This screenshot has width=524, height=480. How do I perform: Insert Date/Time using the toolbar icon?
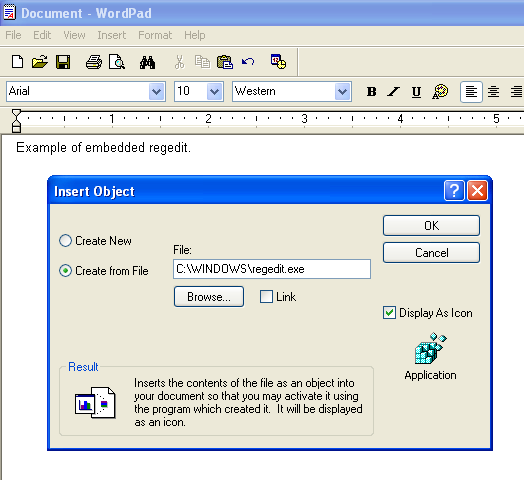click(x=278, y=62)
